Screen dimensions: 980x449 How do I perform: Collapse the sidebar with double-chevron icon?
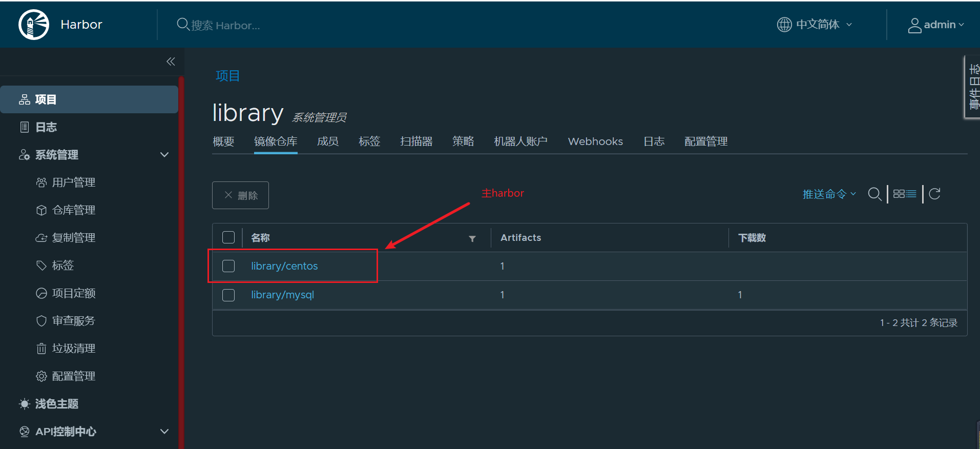pyautogui.click(x=171, y=62)
